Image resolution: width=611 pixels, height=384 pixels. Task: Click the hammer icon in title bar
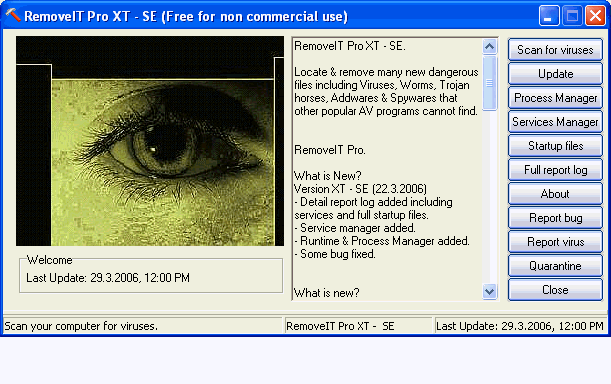coord(13,15)
